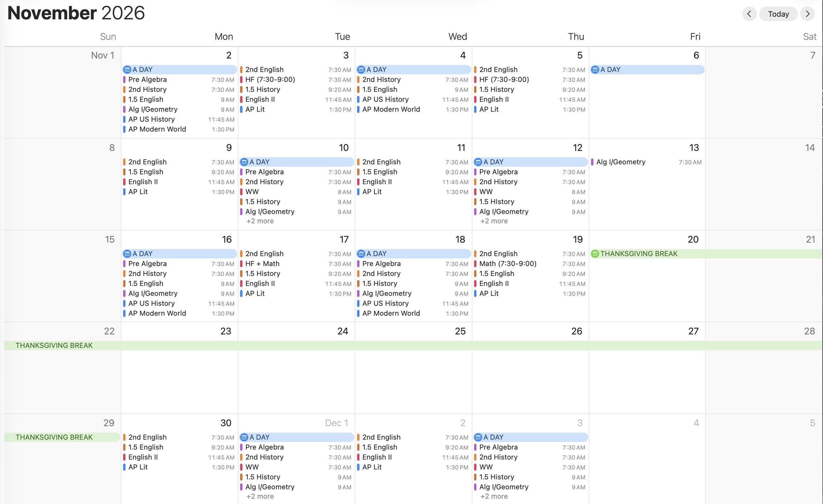Open the A DAY event on December 1
The image size is (823, 504).
(x=297, y=437)
